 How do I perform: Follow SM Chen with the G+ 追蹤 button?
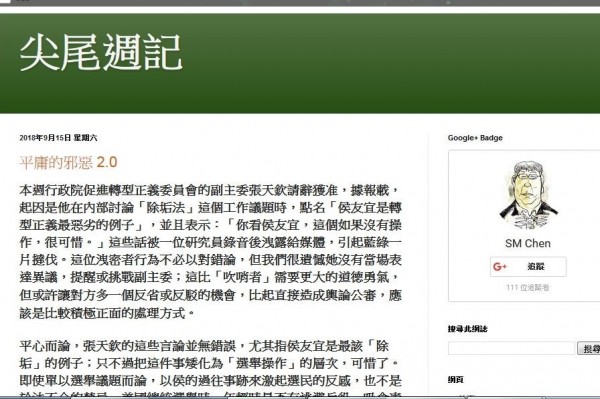pos(528,267)
